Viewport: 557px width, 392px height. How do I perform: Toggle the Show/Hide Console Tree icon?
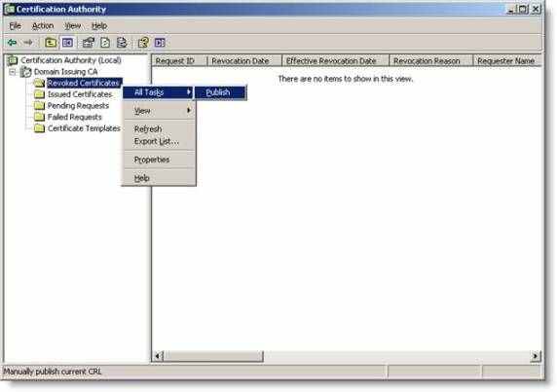tap(67, 43)
